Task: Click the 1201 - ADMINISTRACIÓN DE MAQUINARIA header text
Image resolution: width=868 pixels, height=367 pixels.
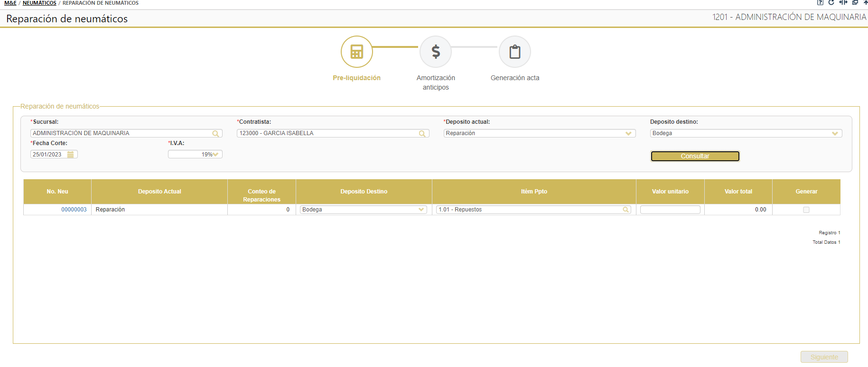Action: 789,17
